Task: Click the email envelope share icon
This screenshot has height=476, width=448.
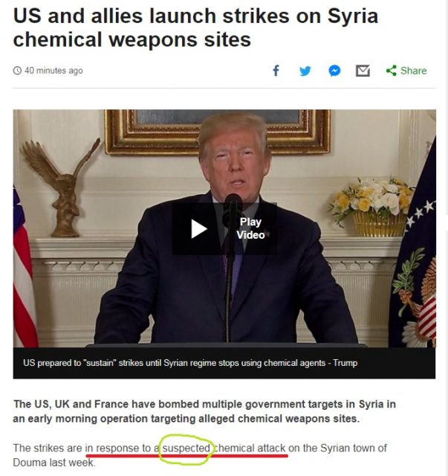Action: click(x=363, y=71)
